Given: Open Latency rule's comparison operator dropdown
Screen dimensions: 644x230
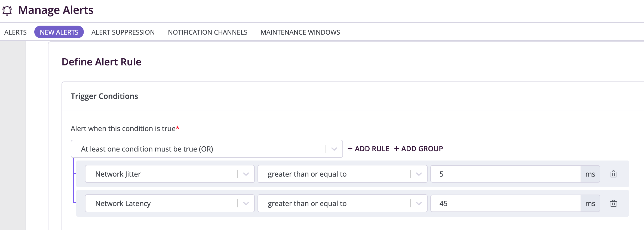Looking at the screenshot, I should coord(342,203).
